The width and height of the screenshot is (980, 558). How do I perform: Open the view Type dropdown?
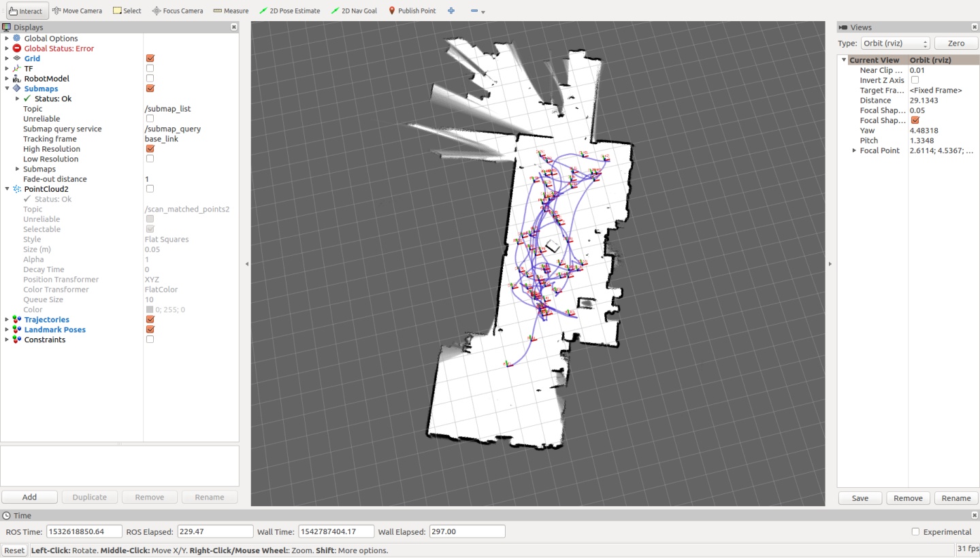pos(895,43)
